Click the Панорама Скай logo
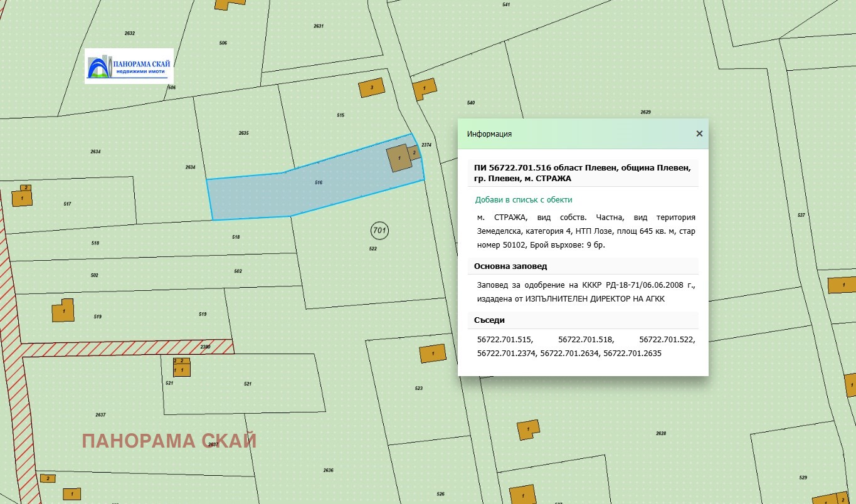The height and width of the screenshot is (504, 856). [129, 66]
